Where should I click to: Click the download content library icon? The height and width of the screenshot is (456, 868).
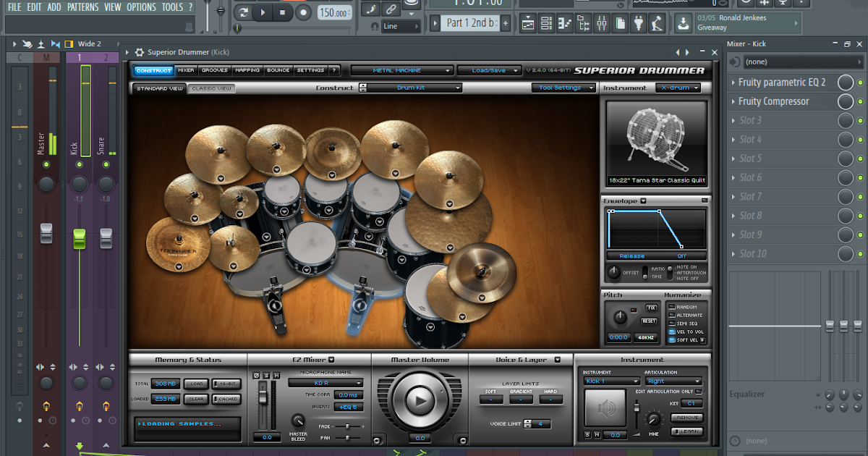click(683, 24)
